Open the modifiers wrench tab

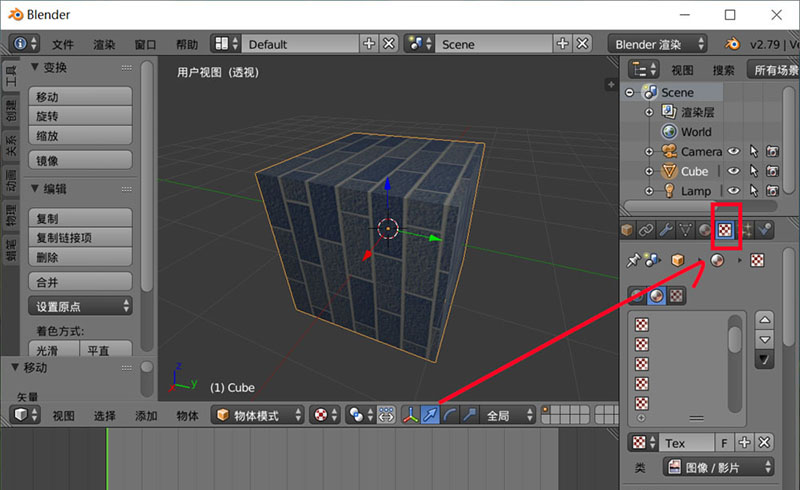coord(666,230)
